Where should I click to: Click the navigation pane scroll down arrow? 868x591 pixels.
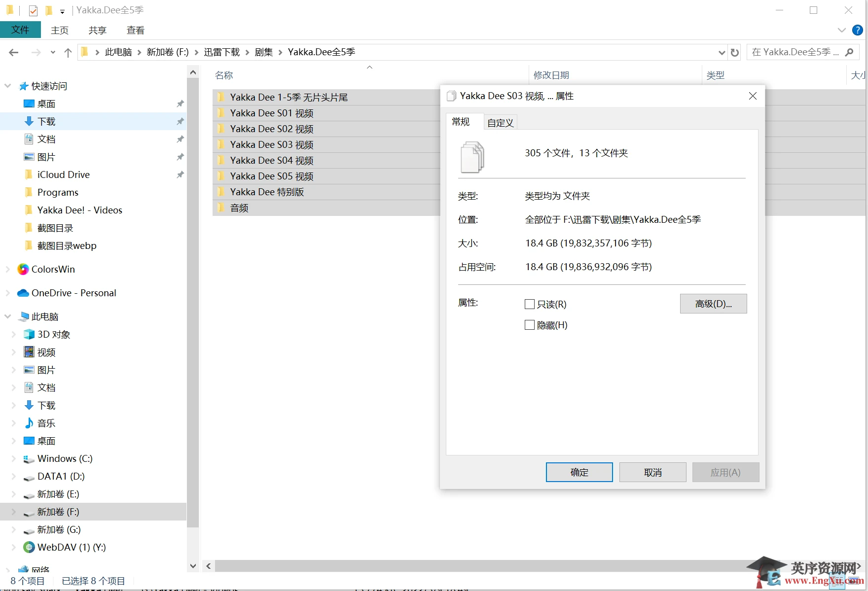pyautogui.click(x=193, y=566)
